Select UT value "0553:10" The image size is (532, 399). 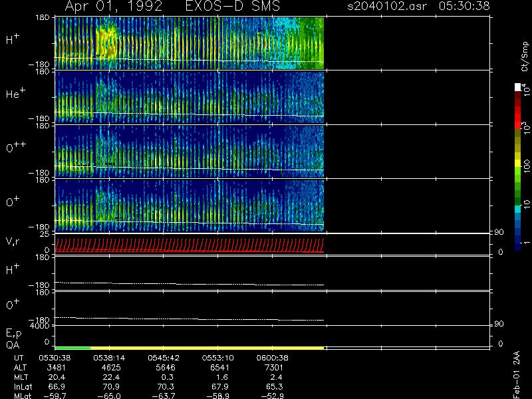click(218, 358)
